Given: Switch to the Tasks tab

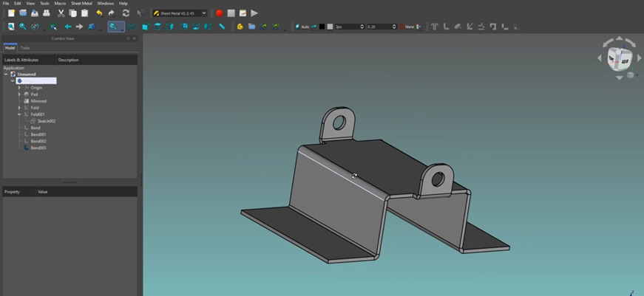Looking at the screenshot, I should (25, 48).
